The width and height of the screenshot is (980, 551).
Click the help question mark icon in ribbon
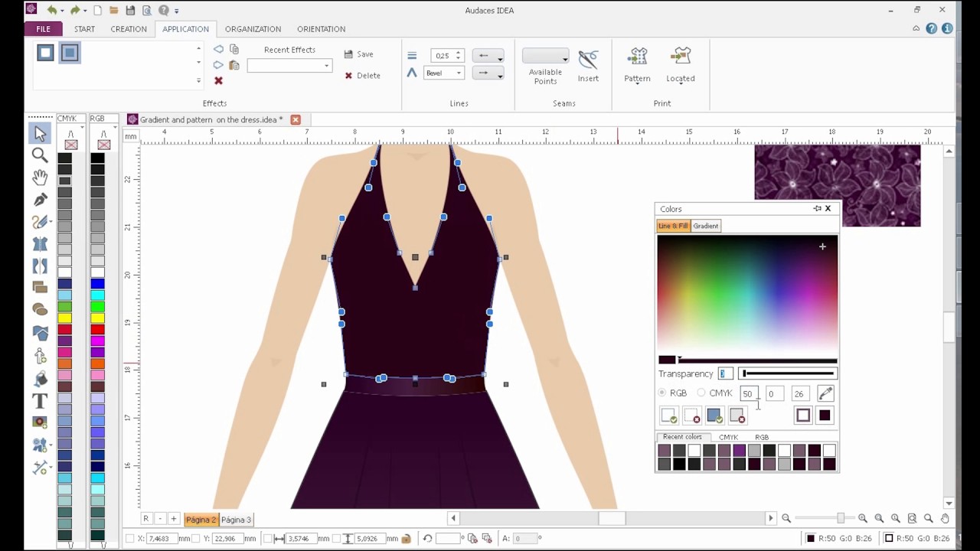coord(931,28)
